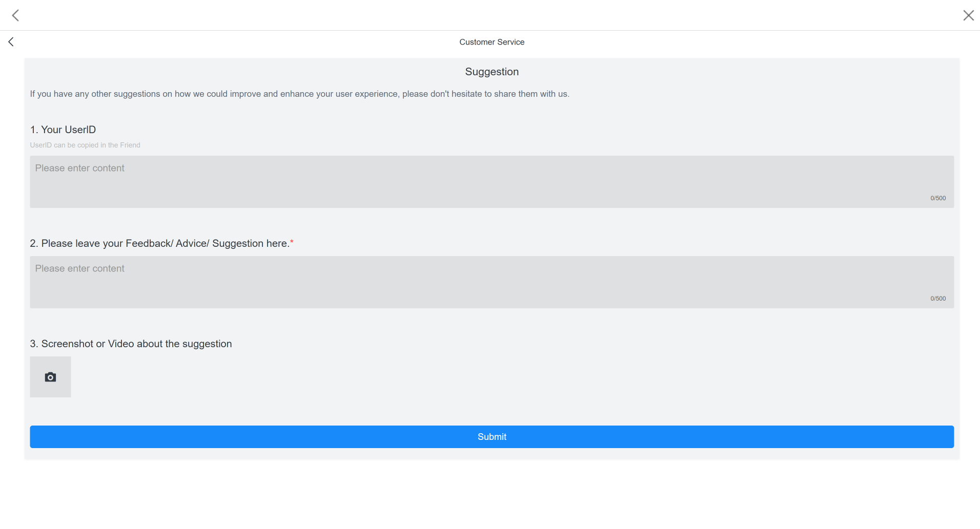Click the 'Suggestion' form heading
The width and height of the screenshot is (980, 529).
click(492, 72)
